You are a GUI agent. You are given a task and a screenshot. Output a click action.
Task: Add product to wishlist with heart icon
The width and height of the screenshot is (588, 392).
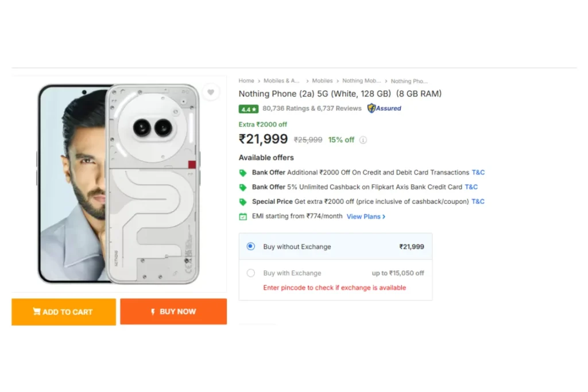[211, 92]
